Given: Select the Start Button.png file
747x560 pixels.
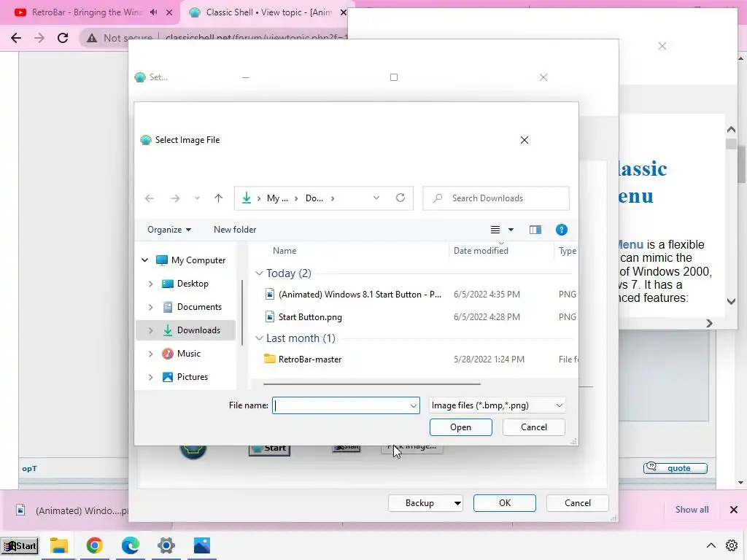Looking at the screenshot, I should click(303, 317).
